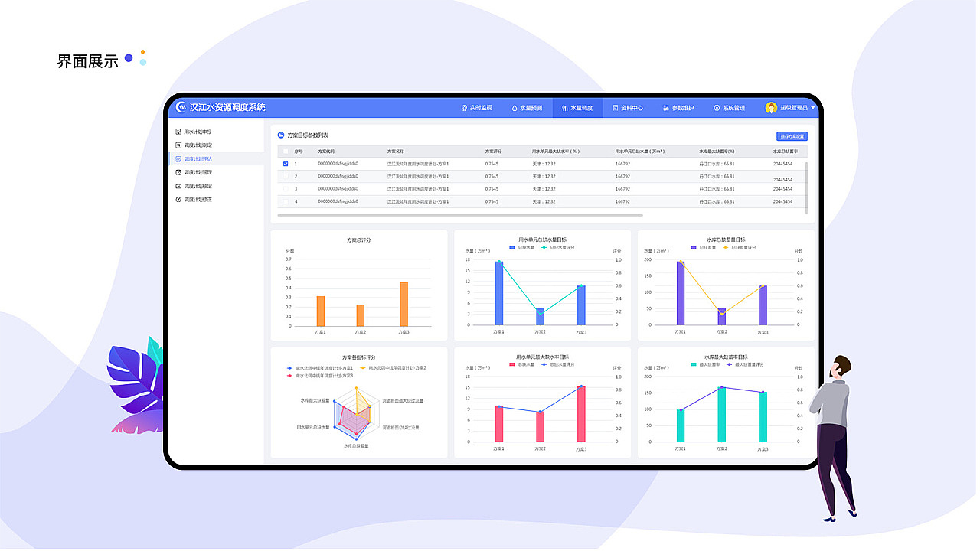980x551 pixels.
Task: Check the checkbox for row 3
Action: click(286, 188)
